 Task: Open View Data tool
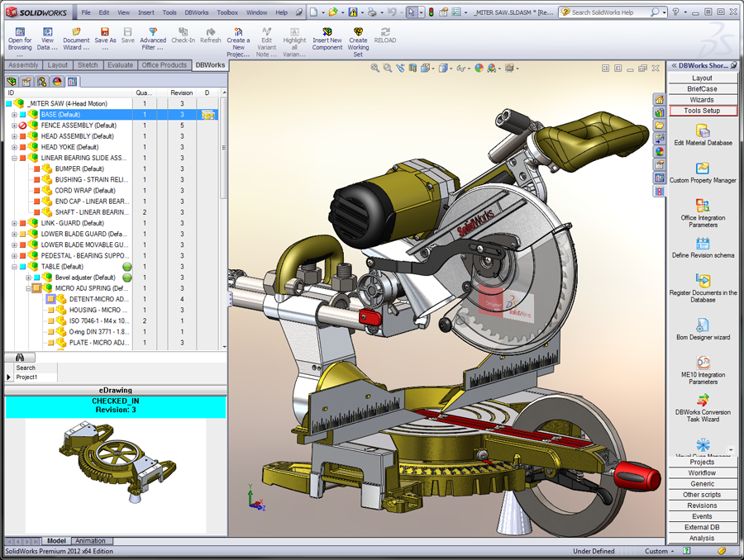click(47, 39)
